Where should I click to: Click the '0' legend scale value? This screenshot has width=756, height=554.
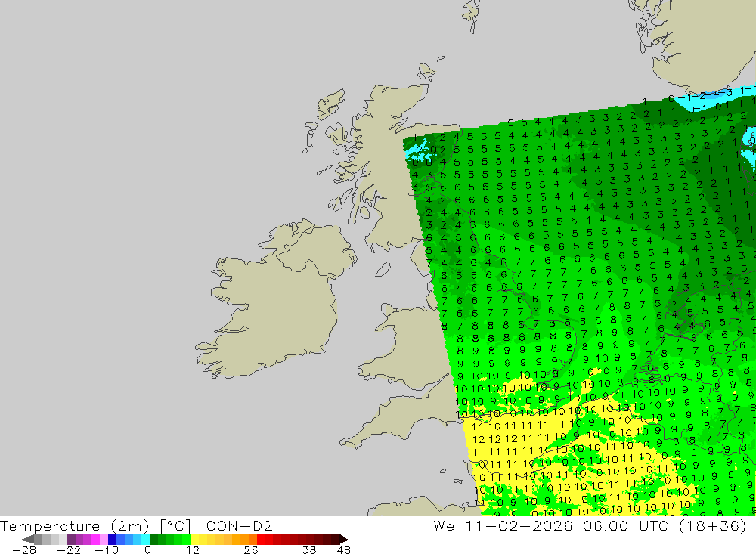[x=147, y=549]
